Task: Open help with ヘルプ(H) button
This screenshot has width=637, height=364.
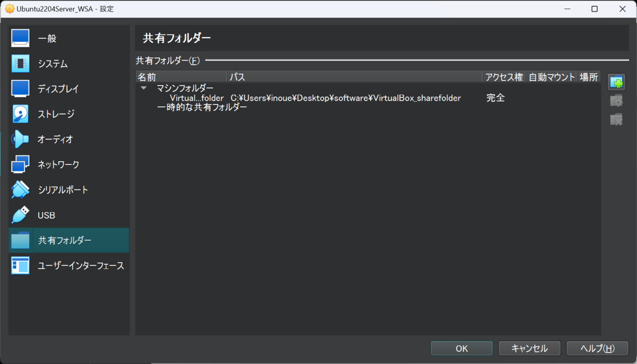Action: [598, 348]
